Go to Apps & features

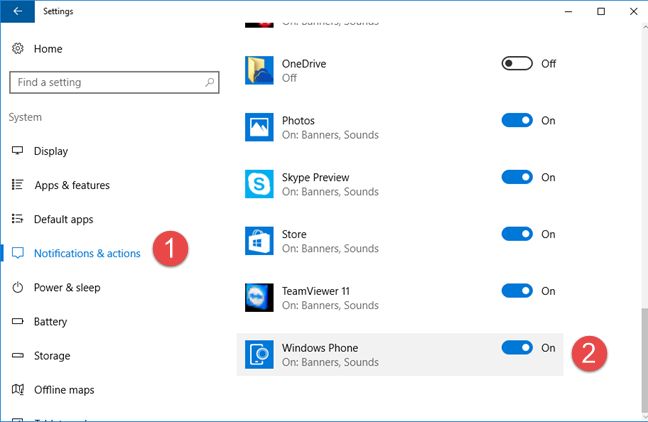(72, 185)
